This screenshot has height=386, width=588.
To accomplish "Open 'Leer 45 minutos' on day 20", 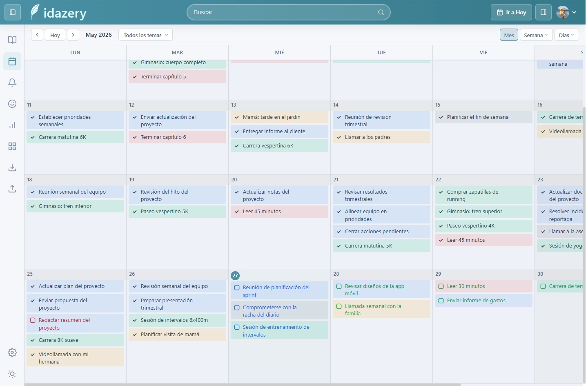I will 279,212.
